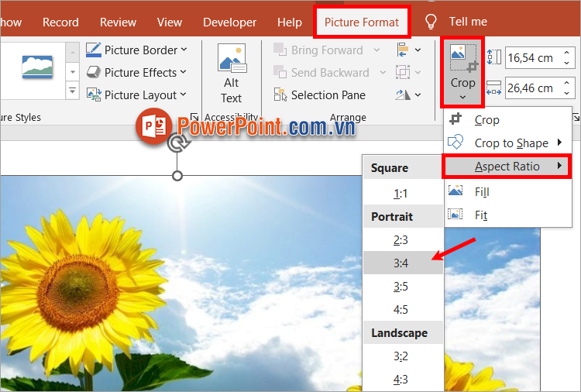581x392 pixels.
Task: Go to the View tab
Action: [170, 22]
